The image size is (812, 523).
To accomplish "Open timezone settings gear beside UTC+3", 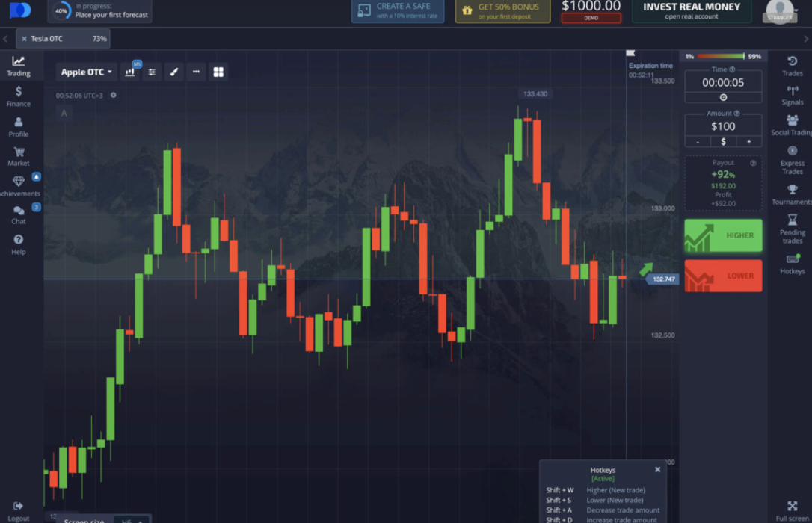I will pos(114,95).
